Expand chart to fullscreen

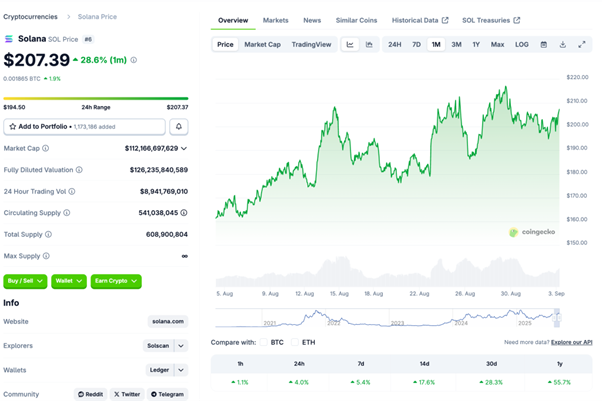click(582, 45)
